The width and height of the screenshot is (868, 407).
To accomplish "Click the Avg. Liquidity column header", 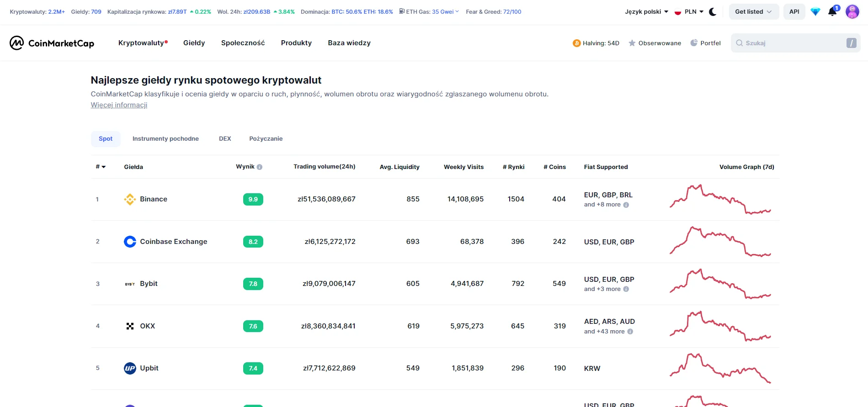I will (x=399, y=167).
